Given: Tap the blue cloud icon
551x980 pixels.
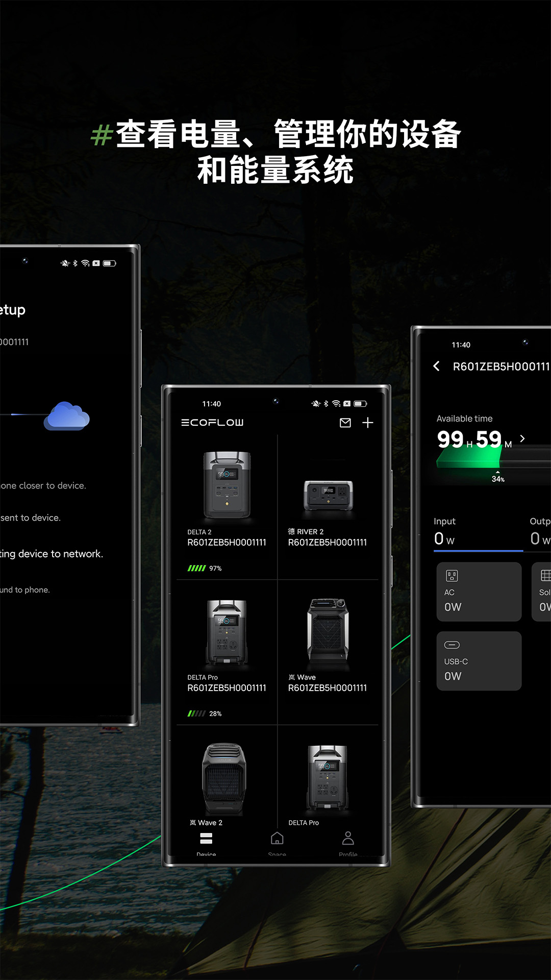Looking at the screenshot, I should click(x=67, y=416).
